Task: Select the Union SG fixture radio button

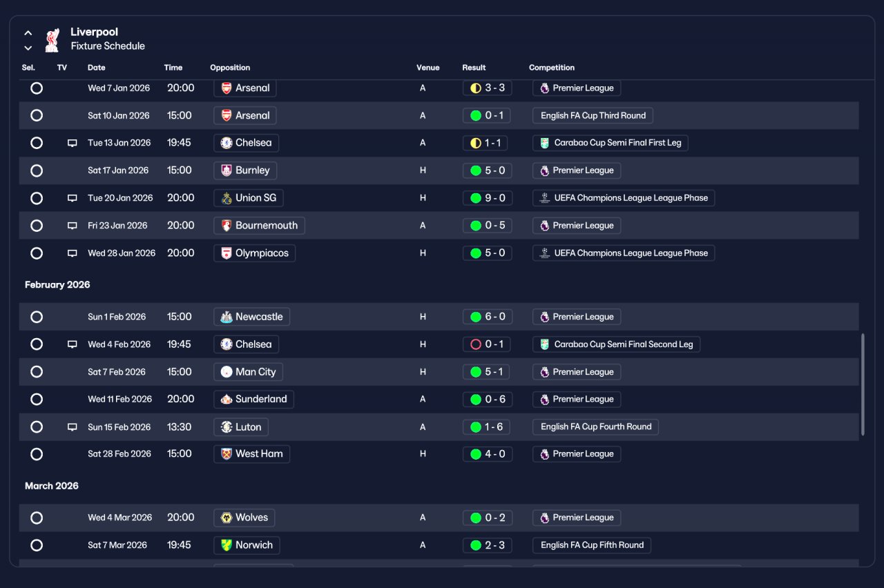Action: click(37, 198)
